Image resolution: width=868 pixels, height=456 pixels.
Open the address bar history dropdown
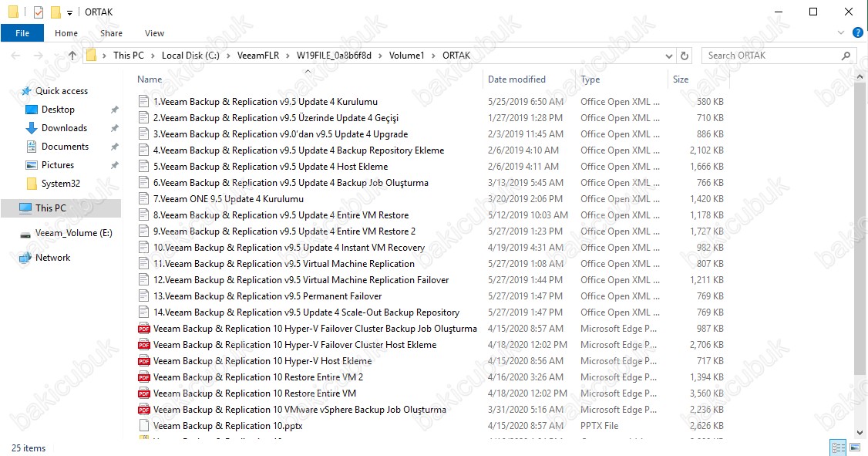tap(668, 56)
